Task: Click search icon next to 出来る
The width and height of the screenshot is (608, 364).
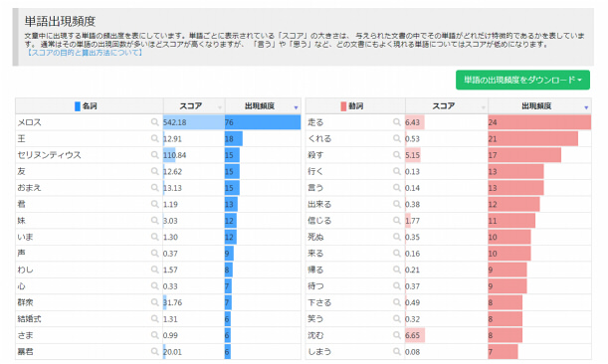Action: pyautogui.click(x=397, y=204)
